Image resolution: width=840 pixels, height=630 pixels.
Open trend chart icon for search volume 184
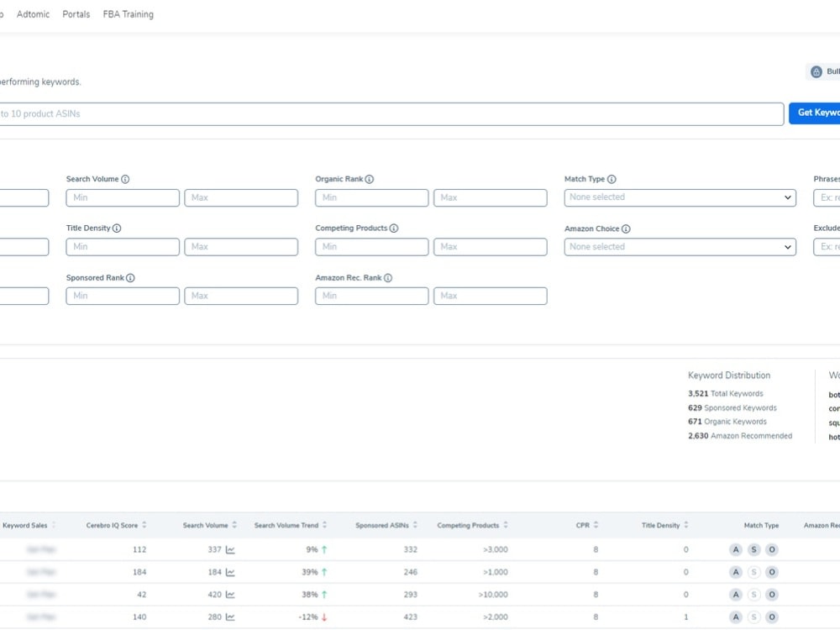point(230,572)
